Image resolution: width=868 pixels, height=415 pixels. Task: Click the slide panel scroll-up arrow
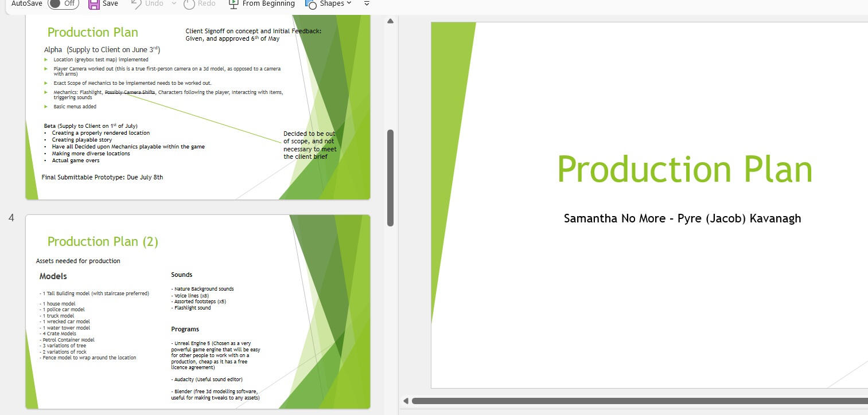391,21
